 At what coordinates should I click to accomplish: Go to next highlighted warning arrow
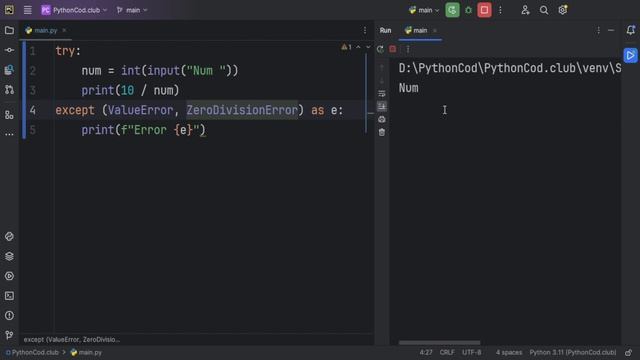pos(368,47)
